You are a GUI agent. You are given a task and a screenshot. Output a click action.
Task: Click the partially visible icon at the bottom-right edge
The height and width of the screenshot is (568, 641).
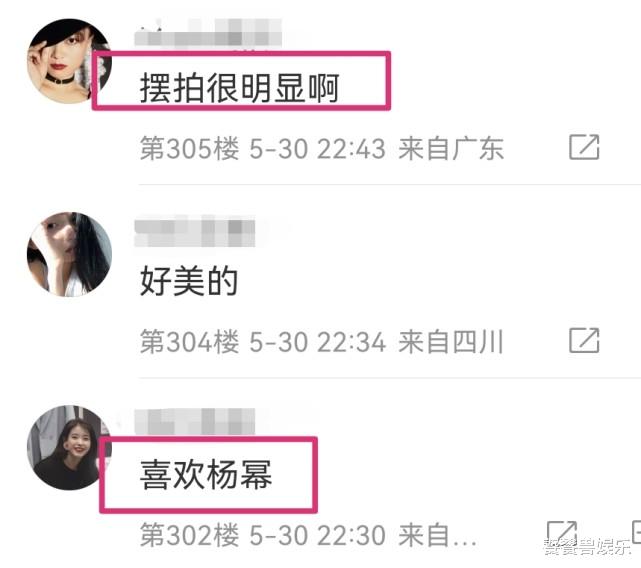pyautogui.click(x=636, y=532)
